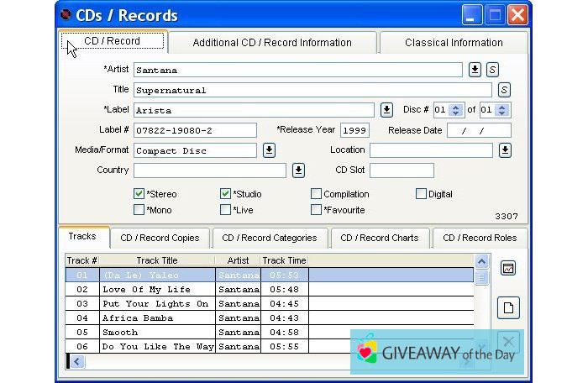Tick the Favourite checkbox
588x383 pixels.
tap(317, 210)
